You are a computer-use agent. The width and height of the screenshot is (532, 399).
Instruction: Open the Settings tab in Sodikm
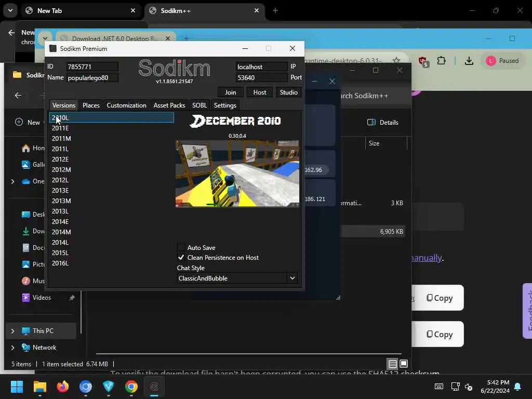(x=225, y=105)
